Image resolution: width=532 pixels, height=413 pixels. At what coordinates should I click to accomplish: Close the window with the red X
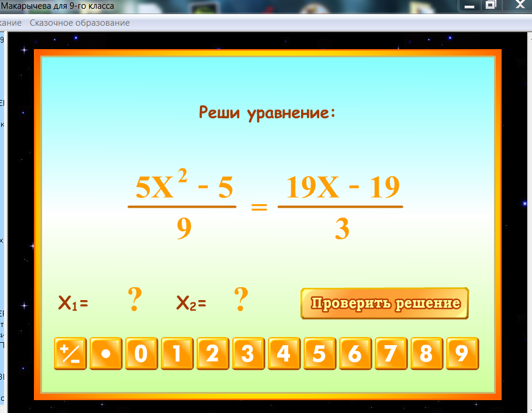coord(517,5)
